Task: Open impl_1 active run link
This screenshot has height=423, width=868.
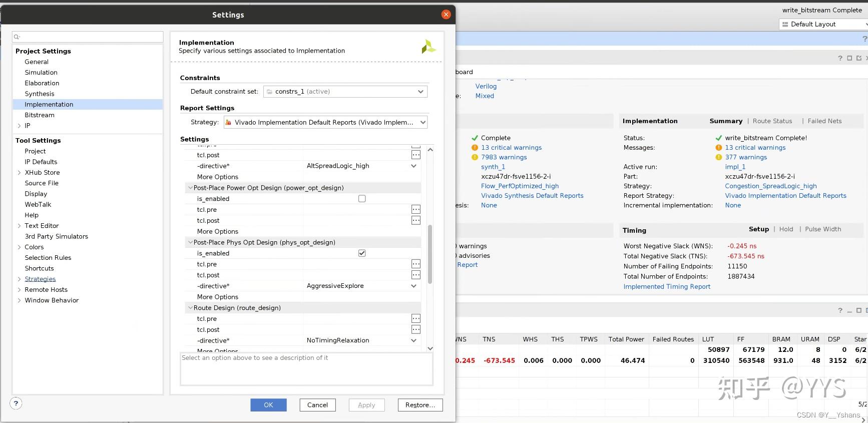Action: click(x=735, y=167)
